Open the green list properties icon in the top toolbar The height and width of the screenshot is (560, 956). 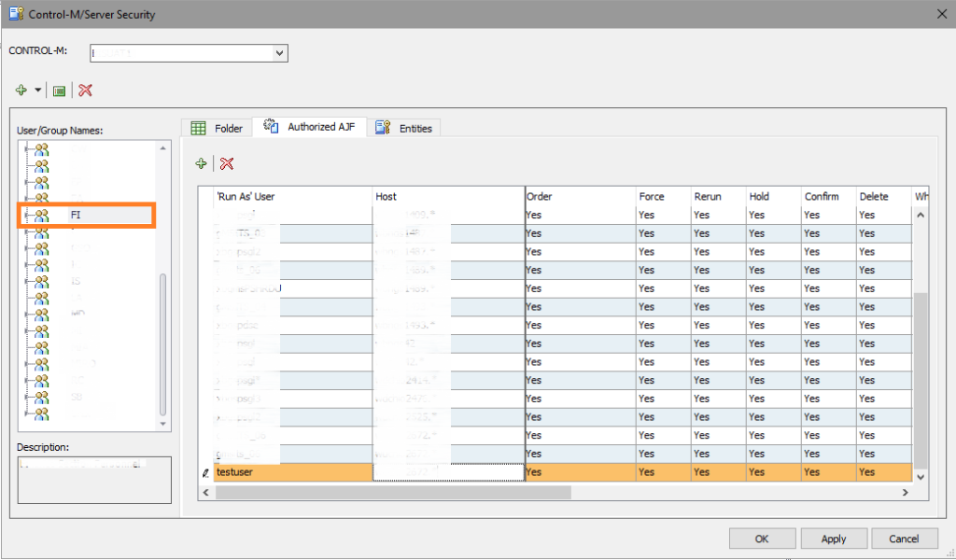click(59, 91)
